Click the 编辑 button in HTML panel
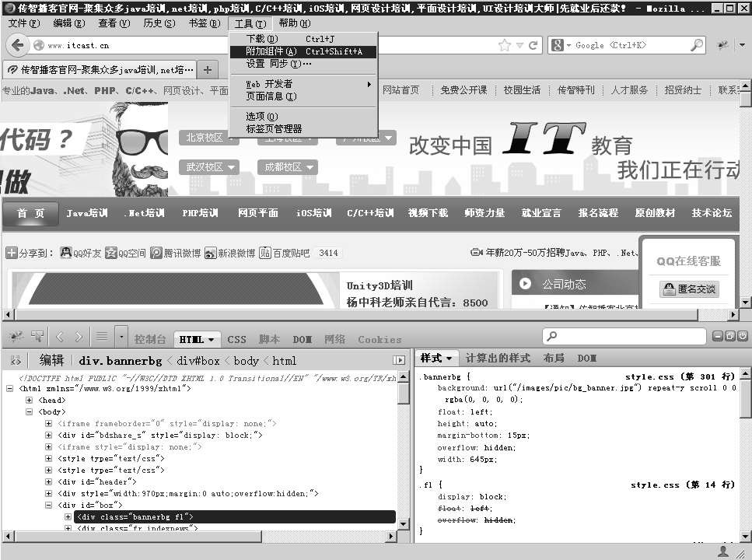Image resolution: width=752 pixels, height=560 pixels. (51, 361)
